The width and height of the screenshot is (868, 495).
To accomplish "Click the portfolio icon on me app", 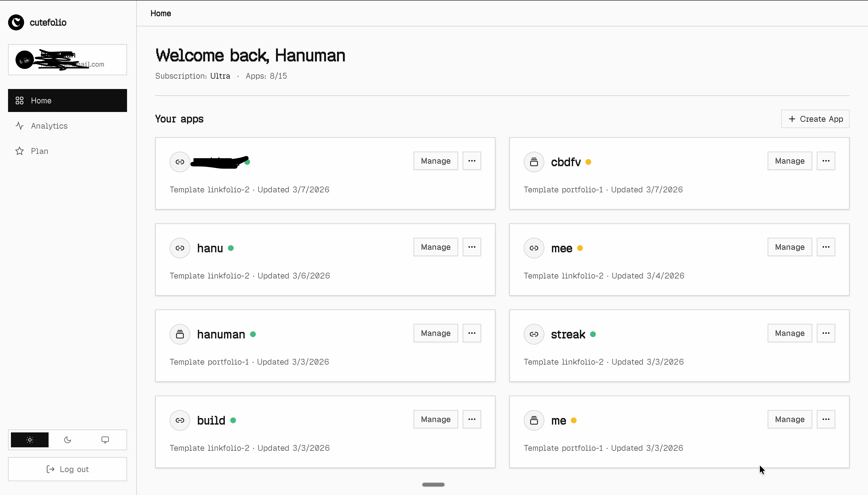I will [533, 420].
